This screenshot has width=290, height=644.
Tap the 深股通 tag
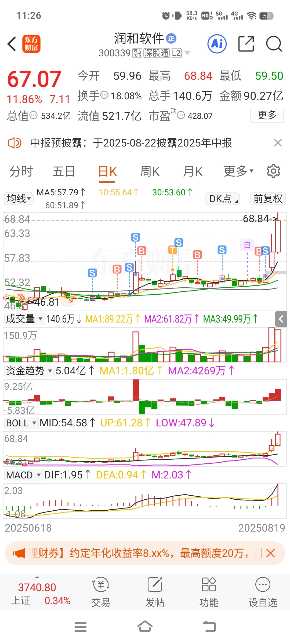156,53
